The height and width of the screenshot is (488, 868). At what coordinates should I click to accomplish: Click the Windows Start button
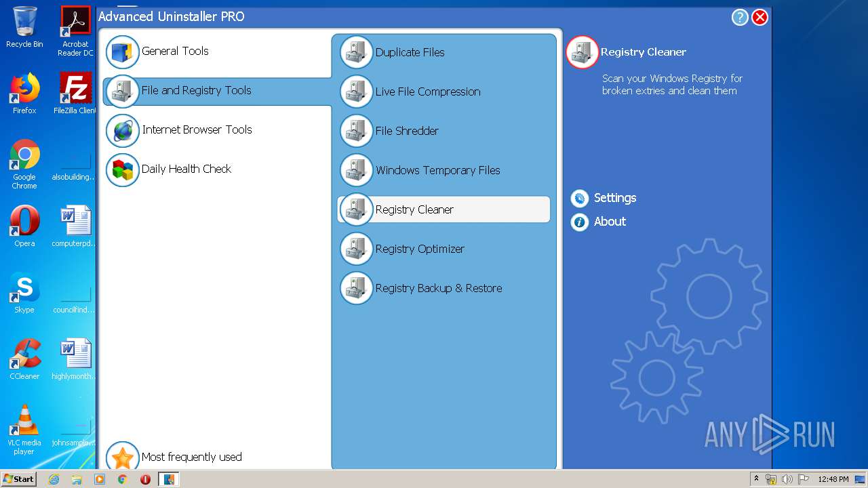18,479
